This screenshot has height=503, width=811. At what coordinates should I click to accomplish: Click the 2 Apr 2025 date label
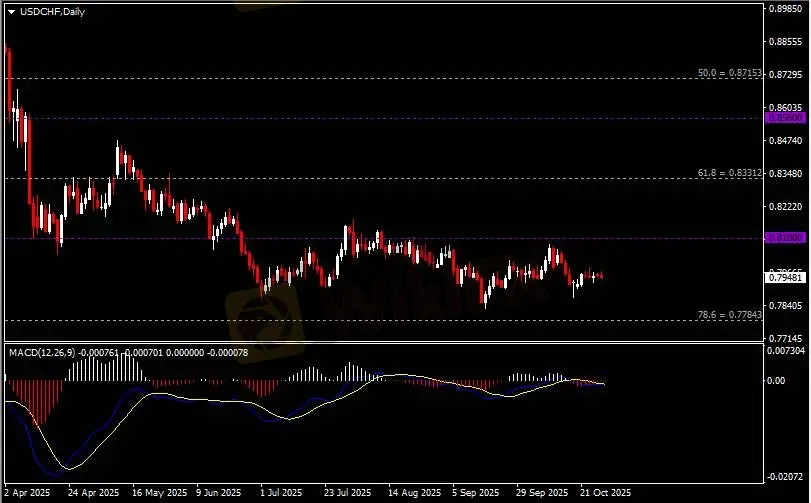(27, 493)
